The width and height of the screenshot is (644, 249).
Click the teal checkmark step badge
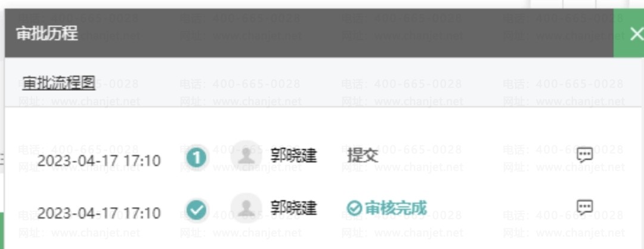(196, 210)
